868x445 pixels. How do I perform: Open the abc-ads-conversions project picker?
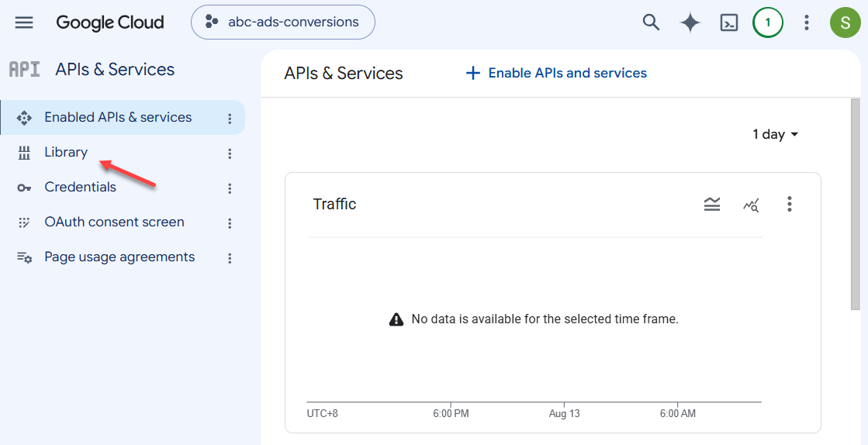283,22
